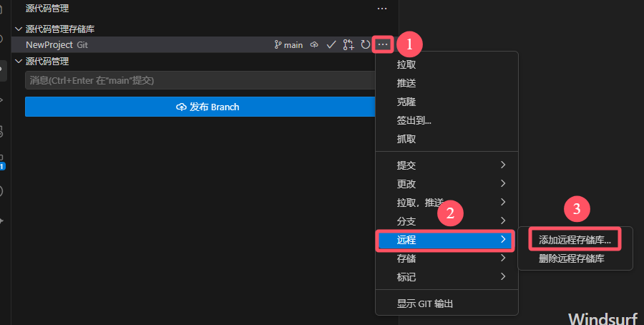Expand the 提交 submenu
Screen dimensions: 644x325
tap(447, 165)
